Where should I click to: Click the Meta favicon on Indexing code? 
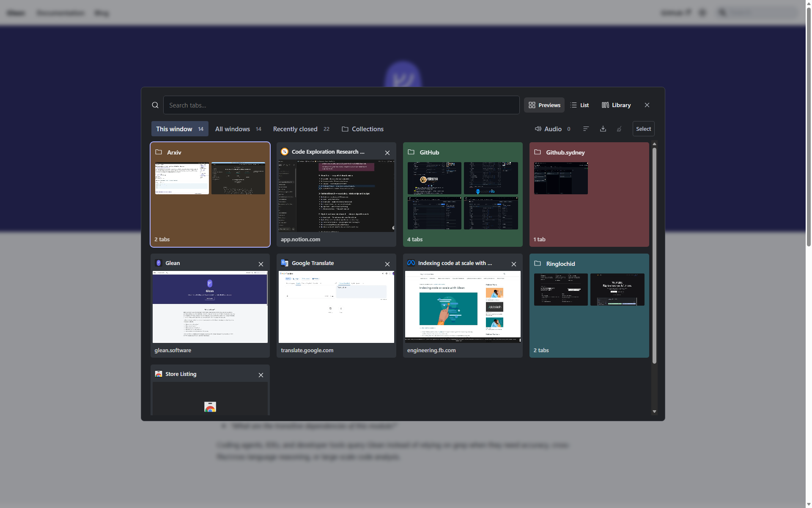(x=411, y=263)
